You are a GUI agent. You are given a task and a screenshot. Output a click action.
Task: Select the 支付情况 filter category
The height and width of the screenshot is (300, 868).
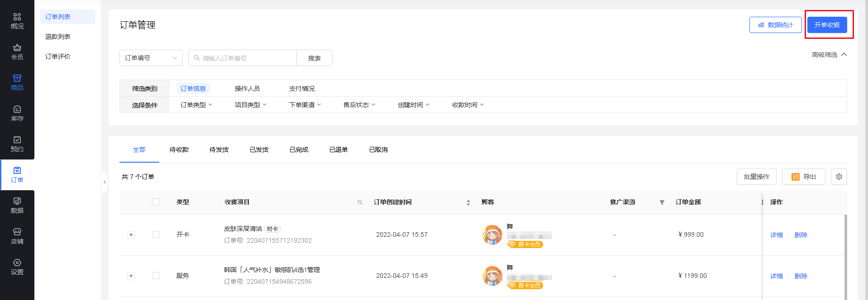pyautogui.click(x=301, y=89)
